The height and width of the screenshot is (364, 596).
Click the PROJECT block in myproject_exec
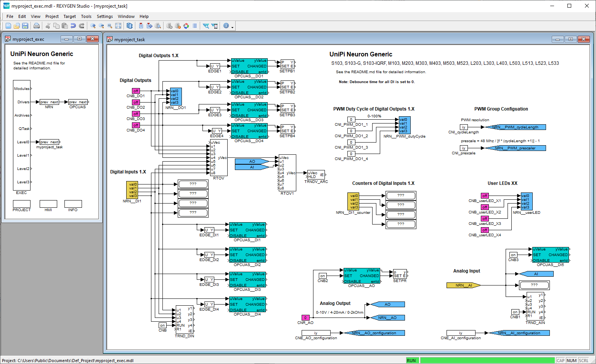22,204
